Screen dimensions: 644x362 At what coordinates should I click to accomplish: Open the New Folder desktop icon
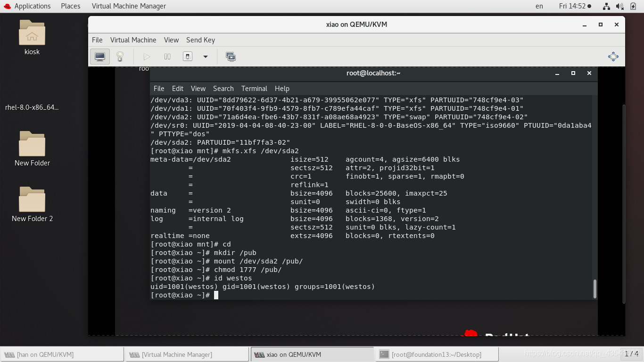[32, 149]
